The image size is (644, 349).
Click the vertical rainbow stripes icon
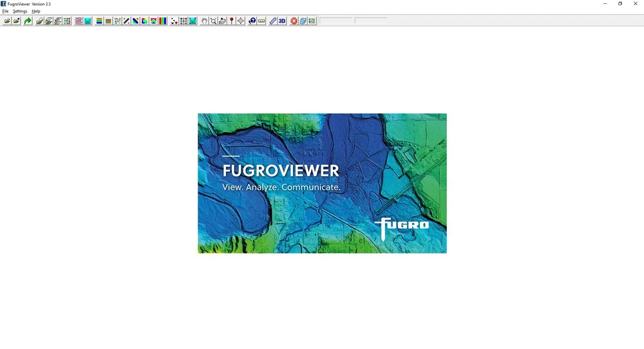click(x=163, y=21)
